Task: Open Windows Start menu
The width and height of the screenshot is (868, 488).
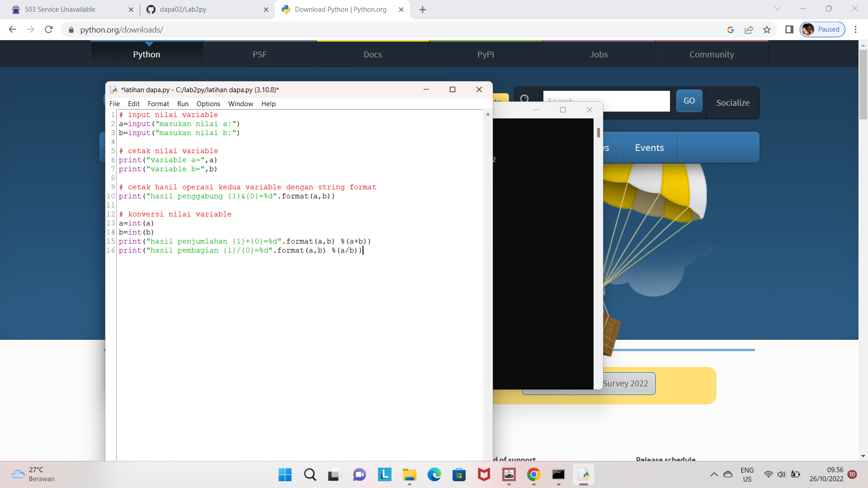Action: click(x=285, y=474)
